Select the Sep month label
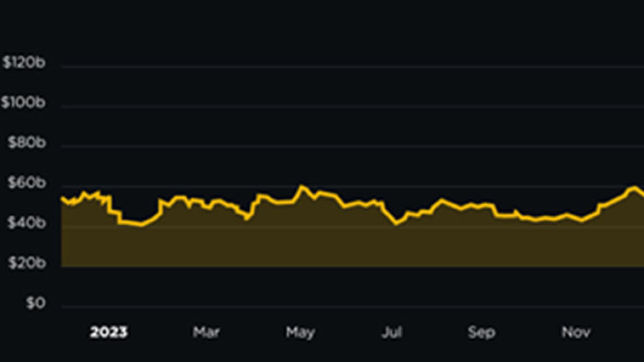This screenshot has height=362, width=644. [x=481, y=332]
